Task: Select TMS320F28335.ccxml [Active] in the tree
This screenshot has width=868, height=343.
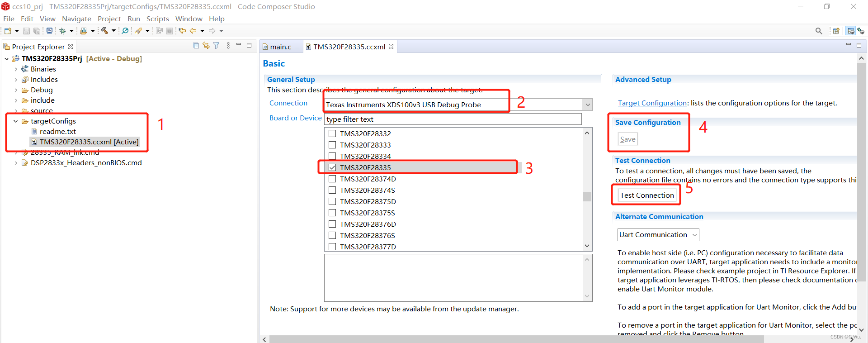Action: tap(89, 142)
